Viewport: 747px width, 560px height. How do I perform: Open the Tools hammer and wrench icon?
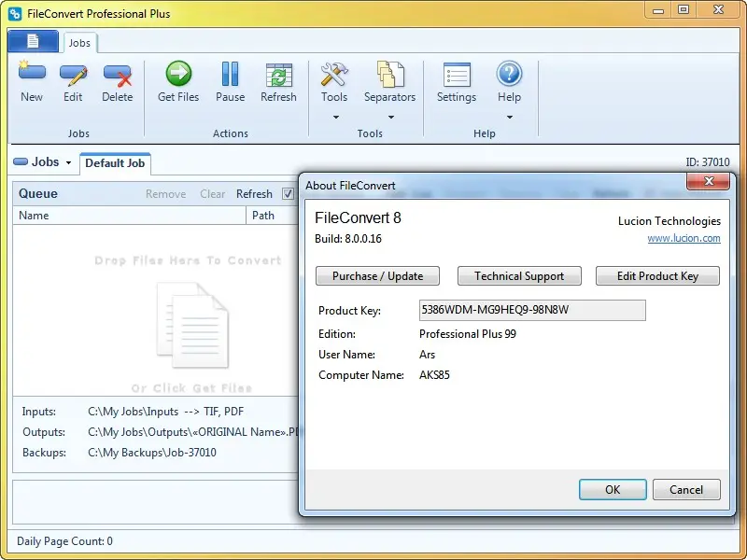pyautogui.click(x=334, y=75)
